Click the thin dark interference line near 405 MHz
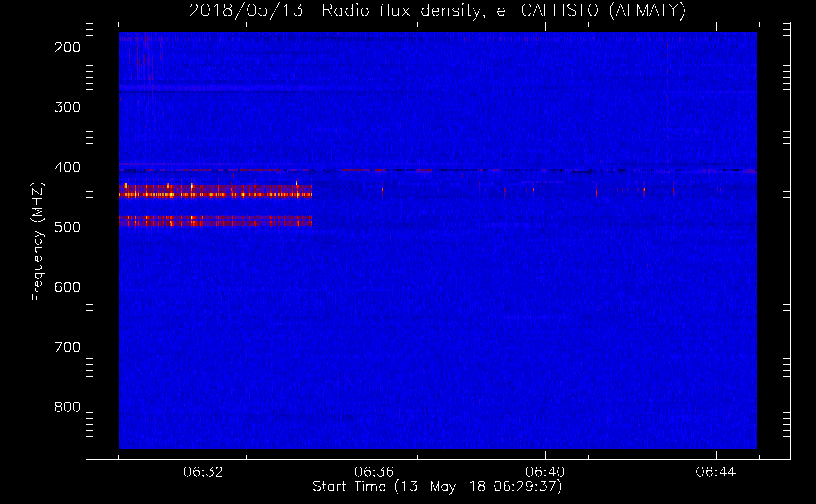Viewport: 816px width, 504px height. [x=438, y=171]
